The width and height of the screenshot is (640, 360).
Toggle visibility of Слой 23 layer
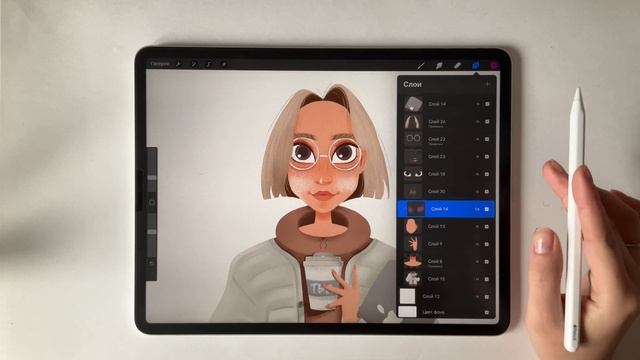point(487,157)
